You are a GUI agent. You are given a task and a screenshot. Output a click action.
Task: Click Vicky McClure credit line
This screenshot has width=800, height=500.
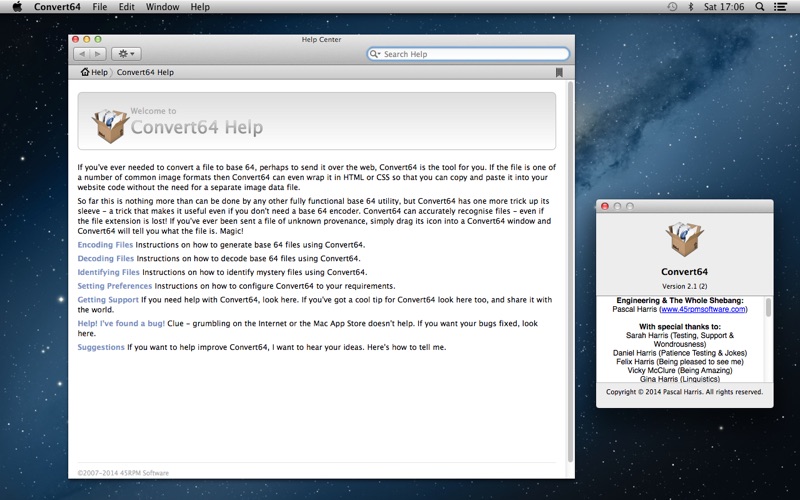[x=680, y=370]
